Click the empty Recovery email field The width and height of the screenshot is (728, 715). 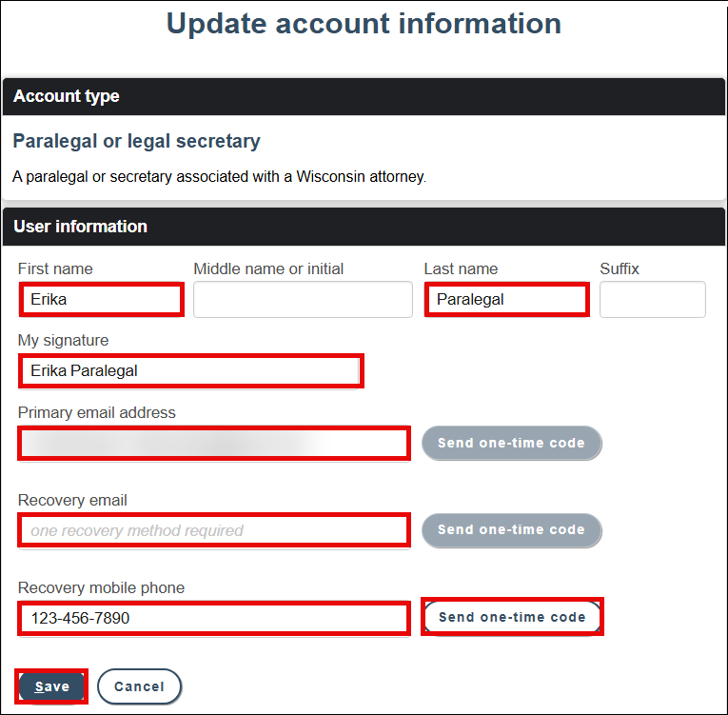tap(214, 530)
